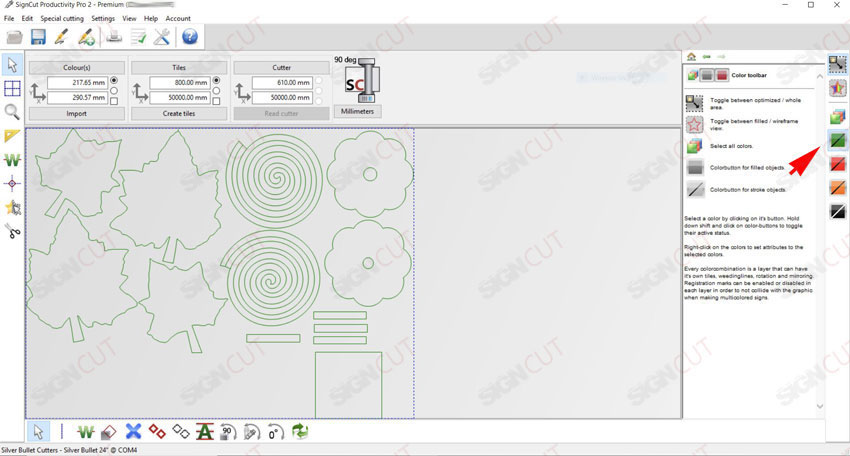Tick the checkbox in the Colour(s) panel
This screenshot has width=850, height=456.
114,101
